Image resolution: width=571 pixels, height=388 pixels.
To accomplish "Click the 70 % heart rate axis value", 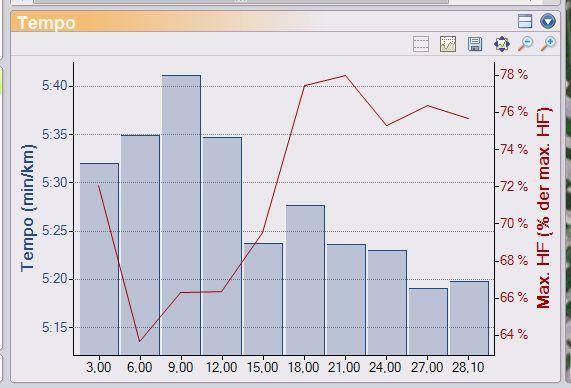I will coord(514,223).
